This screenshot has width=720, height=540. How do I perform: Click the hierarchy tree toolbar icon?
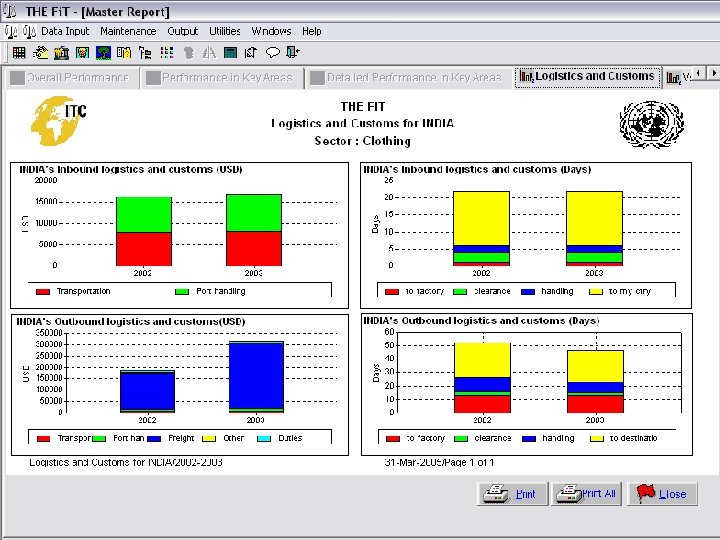[x=145, y=53]
